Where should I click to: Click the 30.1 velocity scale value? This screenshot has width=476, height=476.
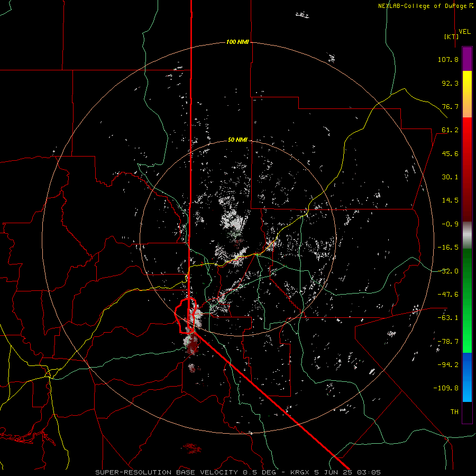tap(450, 177)
